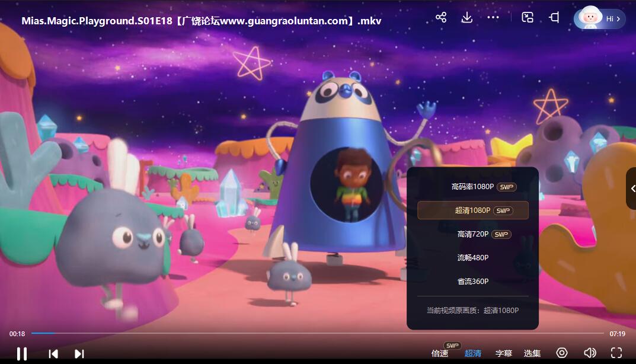Viewport: 636px width, 364px height.
Task: Open the user avatar Hi profile button
Action: tap(599, 18)
